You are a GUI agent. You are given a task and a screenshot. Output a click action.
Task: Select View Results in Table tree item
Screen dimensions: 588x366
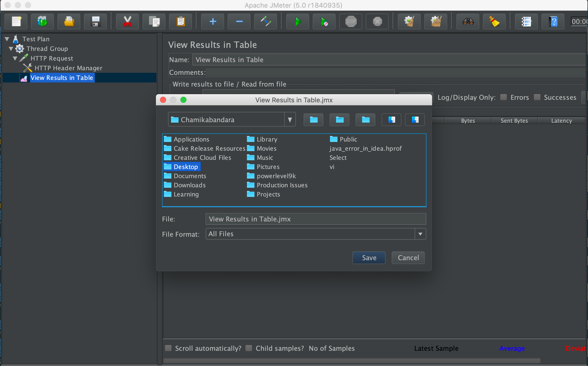coord(62,78)
